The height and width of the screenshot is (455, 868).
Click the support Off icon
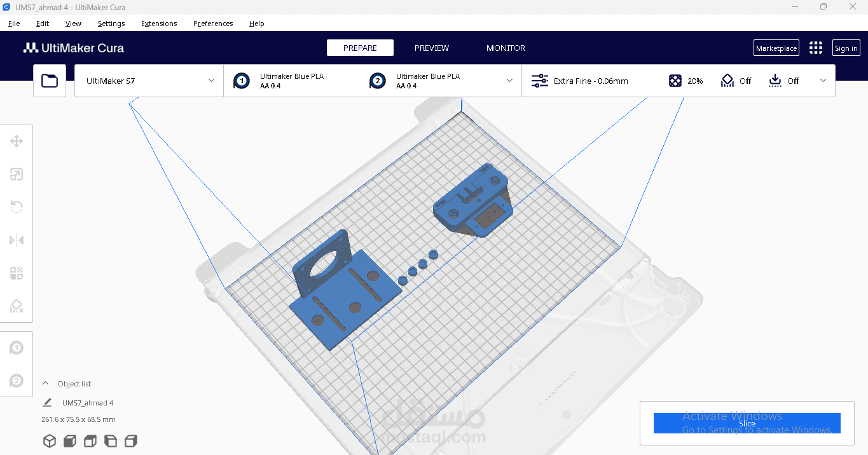727,81
